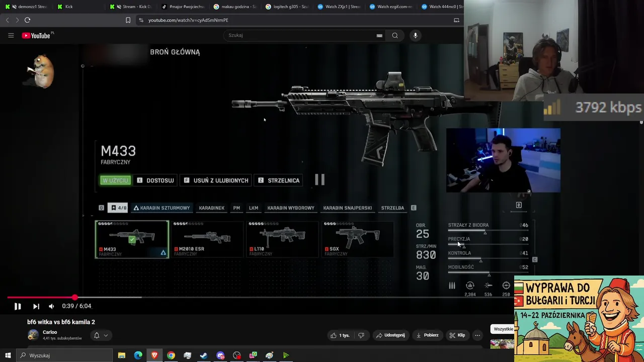The width and height of the screenshot is (644, 362).
Task: Open the recommended video thumbnail under the Wszystkie chip
Action: click(502, 344)
